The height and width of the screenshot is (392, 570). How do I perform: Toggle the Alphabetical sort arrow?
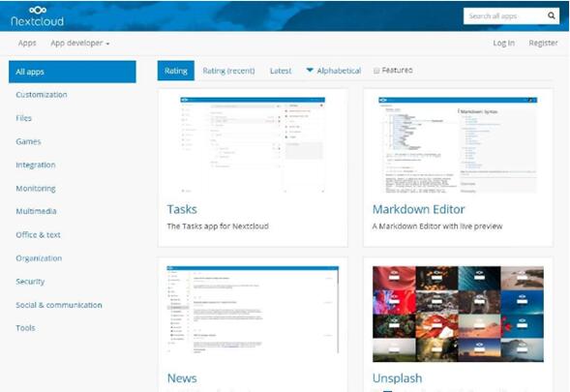[x=310, y=70]
